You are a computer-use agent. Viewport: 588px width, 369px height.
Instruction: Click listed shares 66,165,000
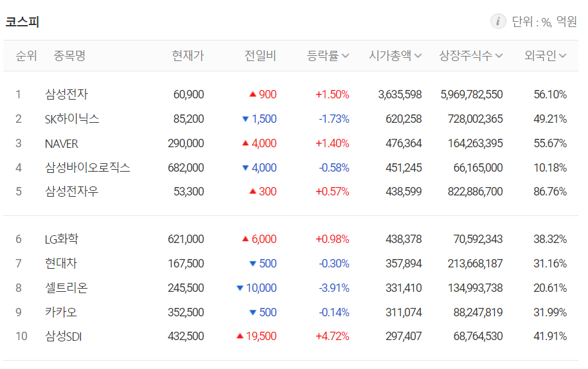pyautogui.click(x=478, y=168)
